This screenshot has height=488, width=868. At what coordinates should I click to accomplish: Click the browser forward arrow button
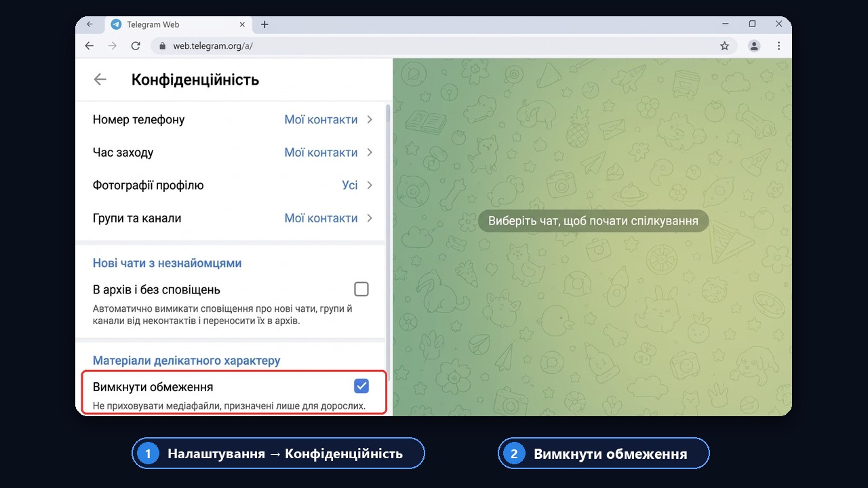click(x=112, y=45)
